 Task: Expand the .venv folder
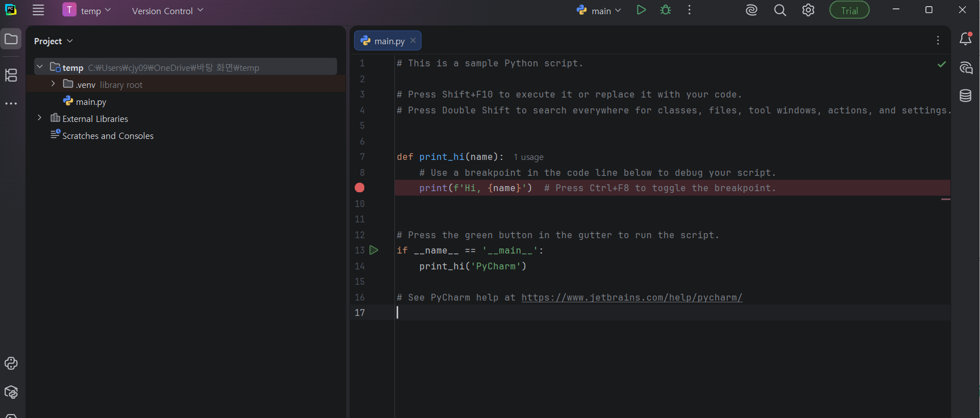click(53, 84)
